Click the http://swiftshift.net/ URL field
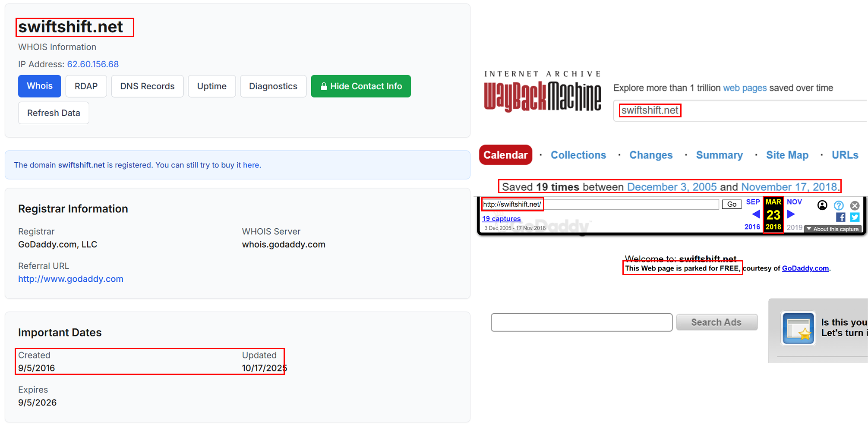This screenshot has width=868, height=428. click(x=512, y=204)
